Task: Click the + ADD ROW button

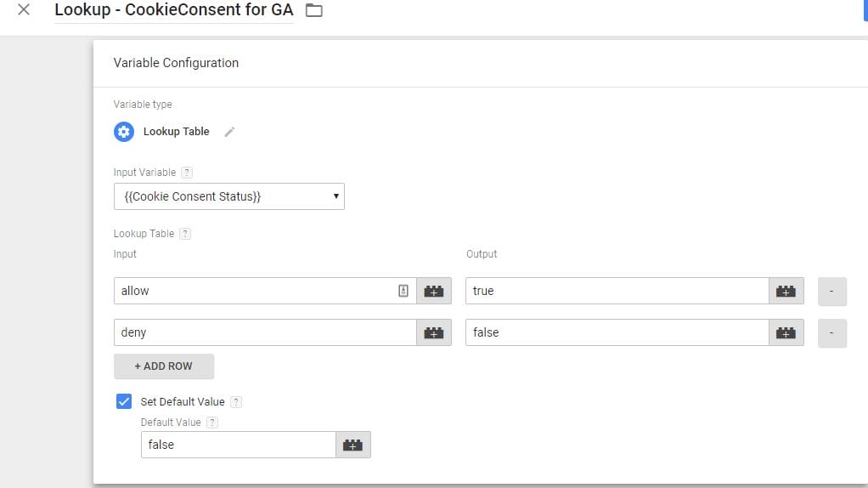Action: [x=164, y=366]
